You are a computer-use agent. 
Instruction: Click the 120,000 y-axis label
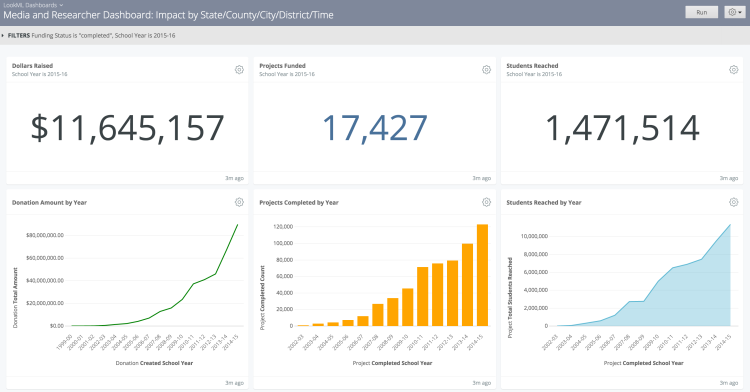coord(283,227)
